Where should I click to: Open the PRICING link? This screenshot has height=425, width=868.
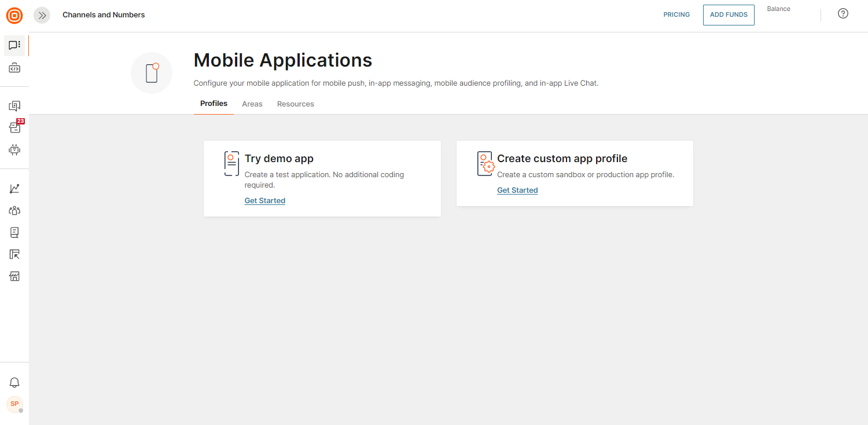click(676, 15)
